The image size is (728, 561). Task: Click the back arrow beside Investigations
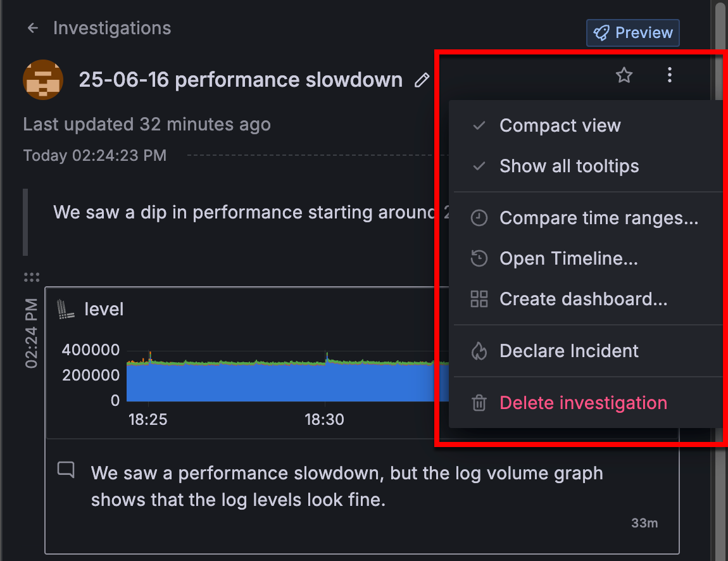pyautogui.click(x=33, y=28)
